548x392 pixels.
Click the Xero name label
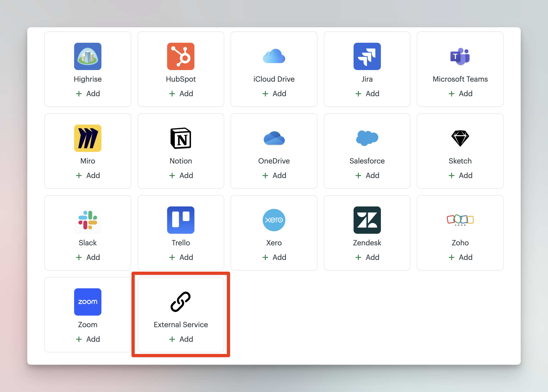[x=274, y=243]
